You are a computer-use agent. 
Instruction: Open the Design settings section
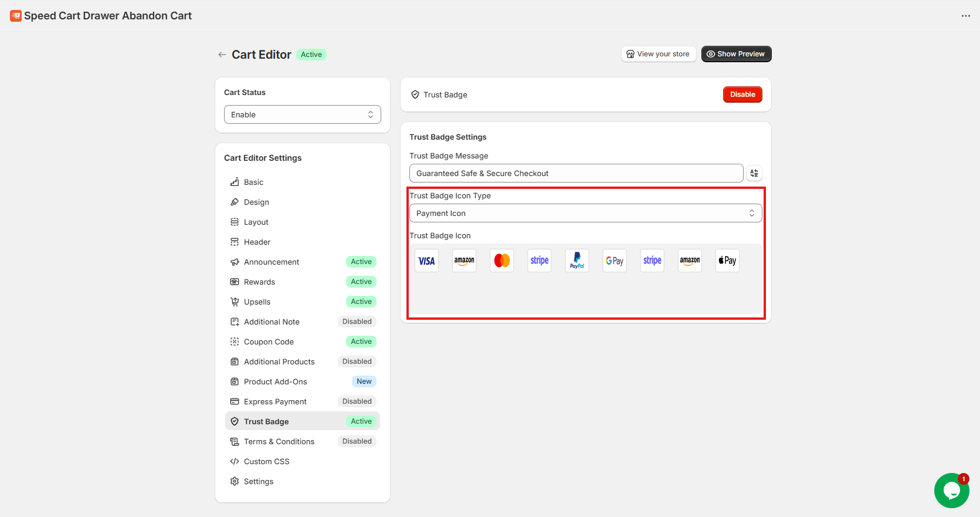click(x=256, y=202)
